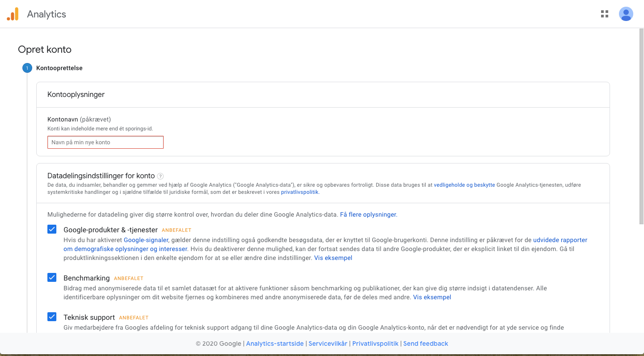
Task: Uncheck the Benchmarking checkbox
Action: click(52, 277)
